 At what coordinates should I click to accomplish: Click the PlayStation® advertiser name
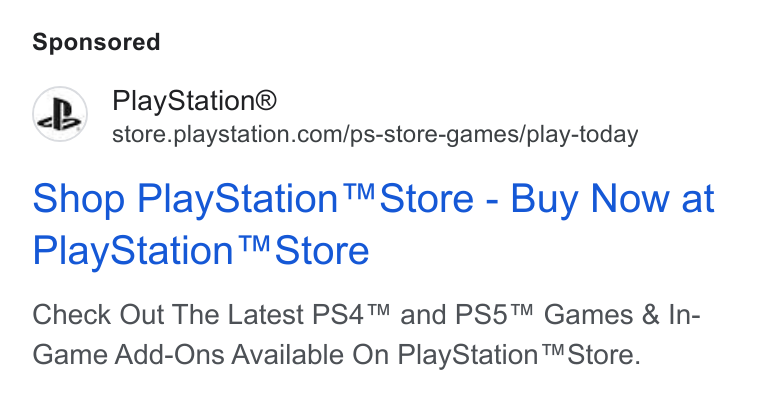(x=194, y=101)
